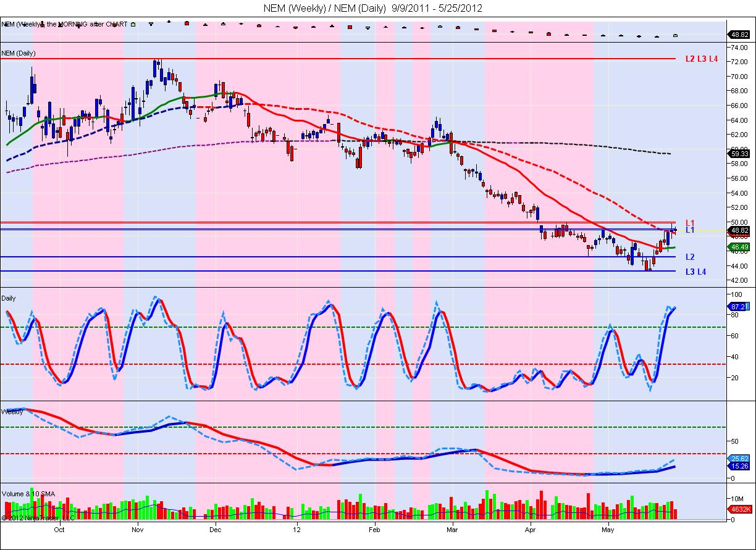Click the 58.00 price axis label

(739, 164)
